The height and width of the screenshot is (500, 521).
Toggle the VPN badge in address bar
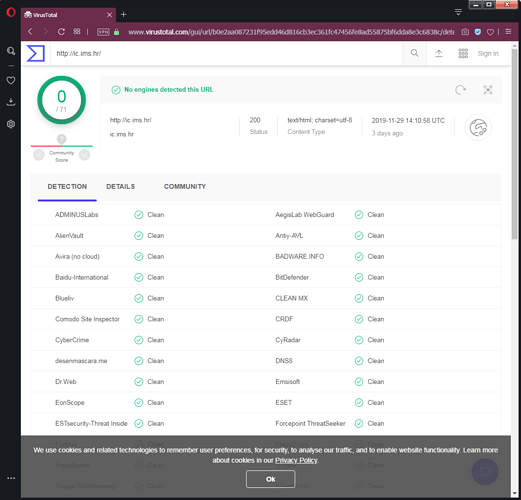pos(103,32)
